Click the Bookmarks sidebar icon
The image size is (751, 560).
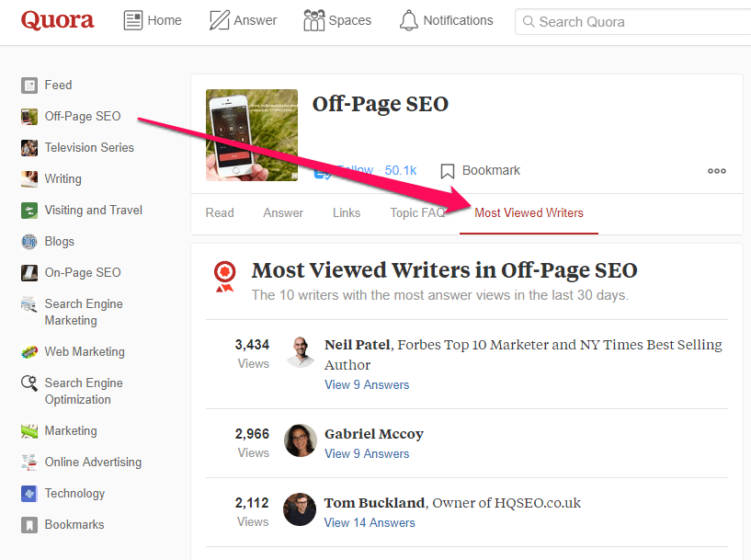(29, 524)
